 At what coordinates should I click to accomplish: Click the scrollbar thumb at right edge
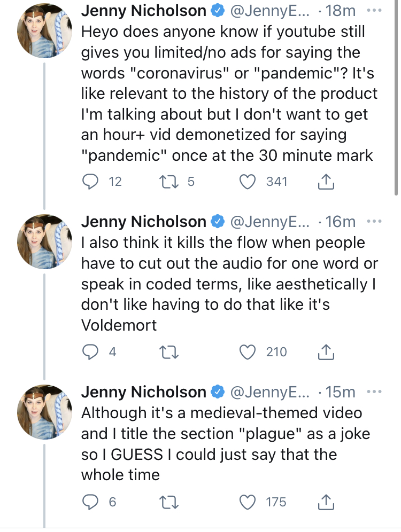(396, 98)
